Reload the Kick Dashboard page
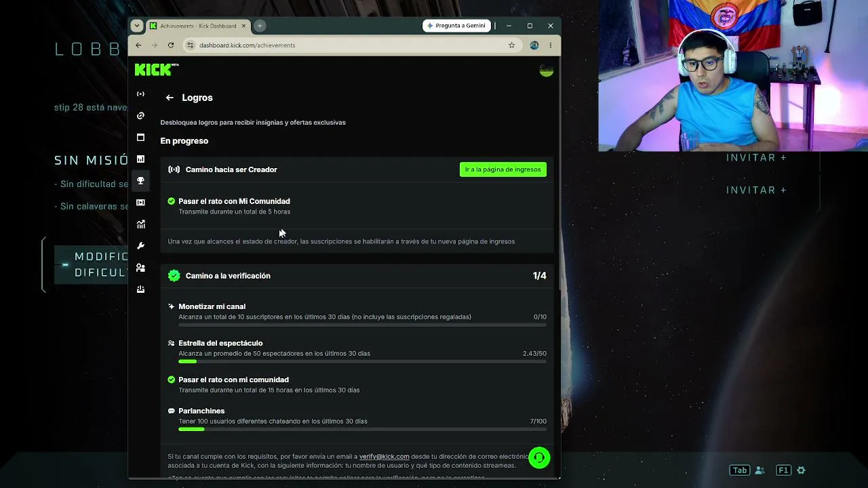 (171, 45)
